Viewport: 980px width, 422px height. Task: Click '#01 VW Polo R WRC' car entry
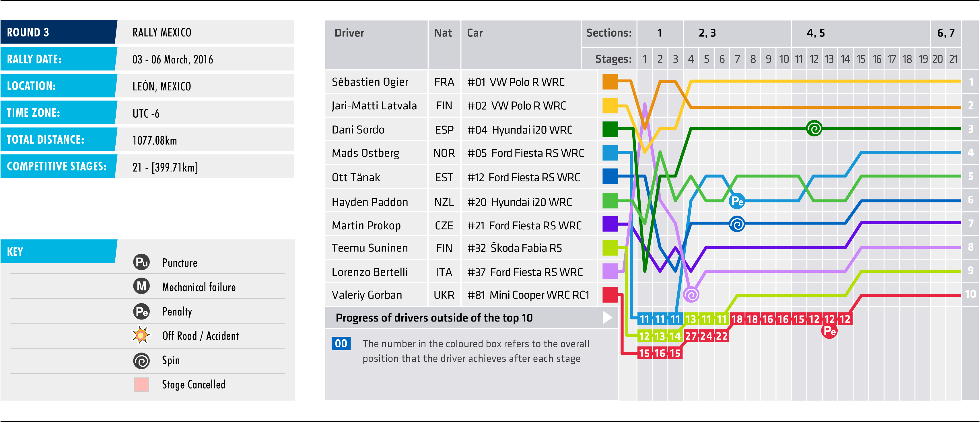pos(516,82)
